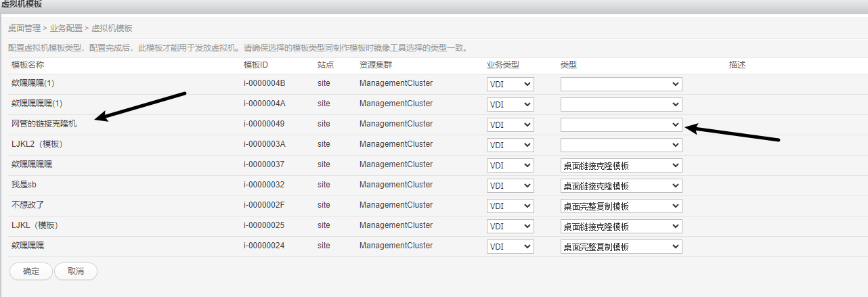
Task: Expand the 类型 dropdown for template i-0000004B
Action: coord(621,84)
